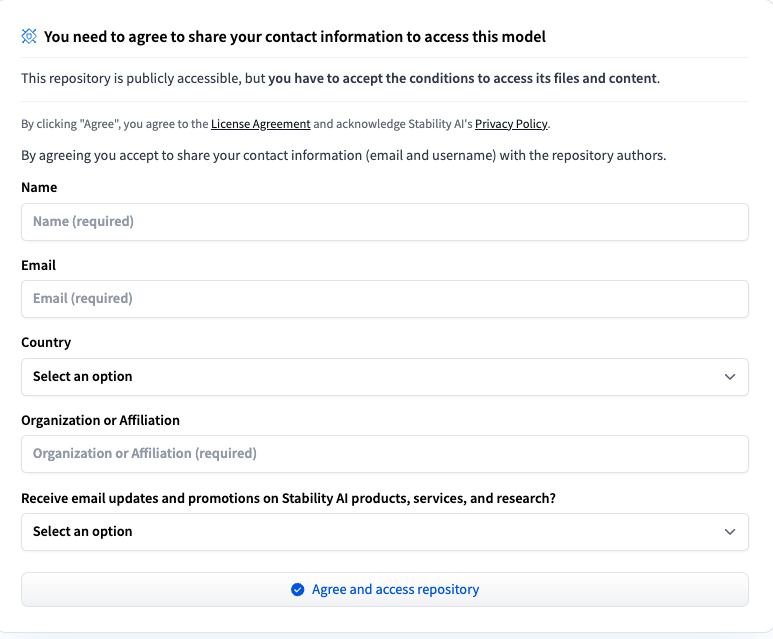Viewport: 773px width, 639px height.
Task: Click the "Name" field label
Action: click(39, 188)
